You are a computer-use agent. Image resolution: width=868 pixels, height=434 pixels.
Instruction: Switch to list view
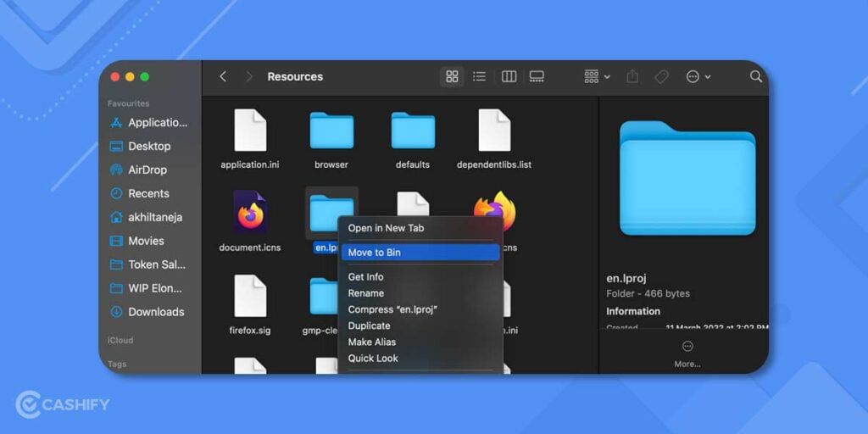click(x=480, y=77)
